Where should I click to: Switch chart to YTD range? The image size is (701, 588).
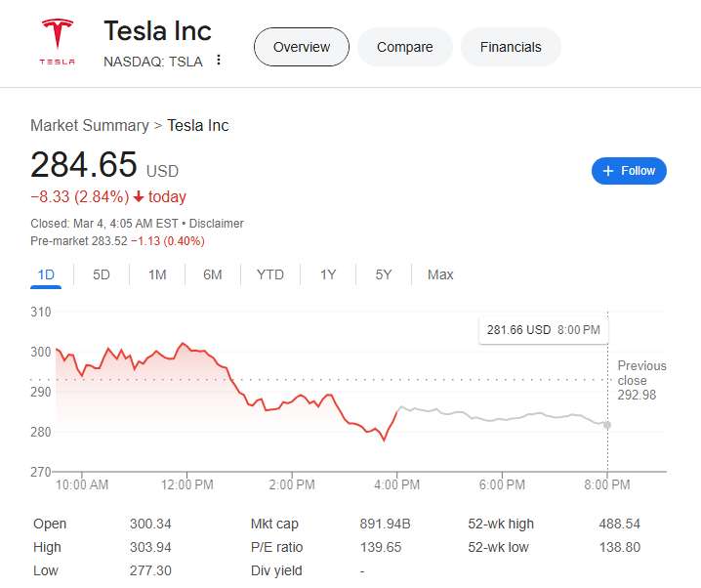click(270, 274)
